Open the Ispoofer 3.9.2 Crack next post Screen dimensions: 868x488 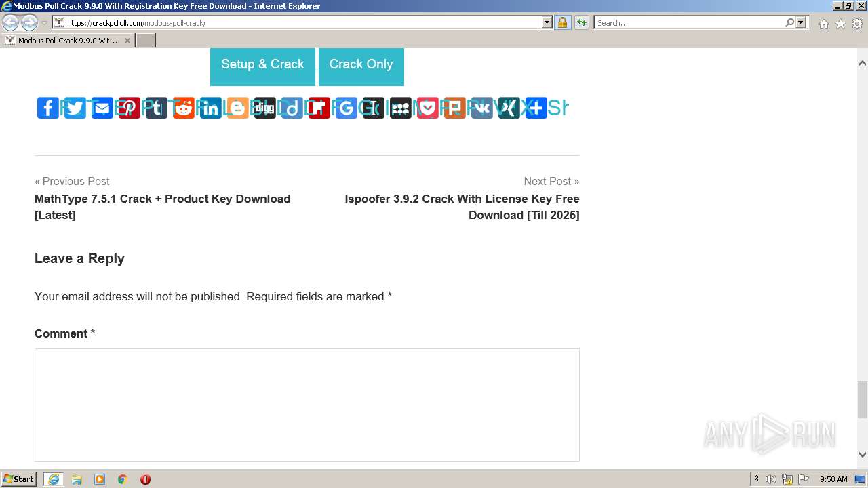pyautogui.click(x=462, y=207)
